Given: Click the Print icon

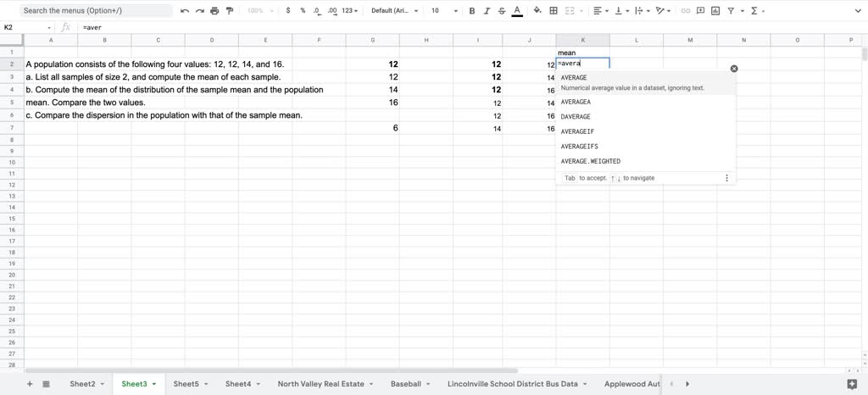Looking at the screenshot, I should tap(214, 11).
